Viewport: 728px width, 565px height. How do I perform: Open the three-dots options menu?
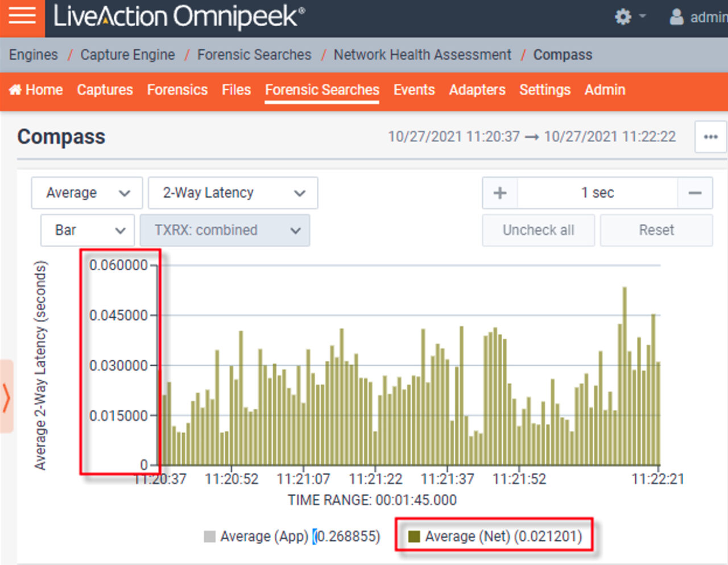coord(710,137)
